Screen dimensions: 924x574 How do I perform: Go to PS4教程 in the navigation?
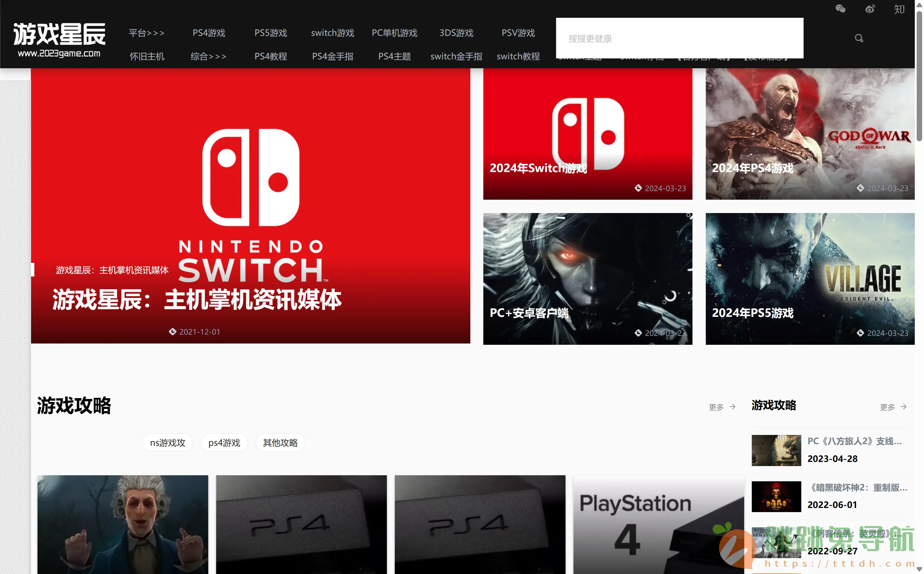tap(270, 57)
